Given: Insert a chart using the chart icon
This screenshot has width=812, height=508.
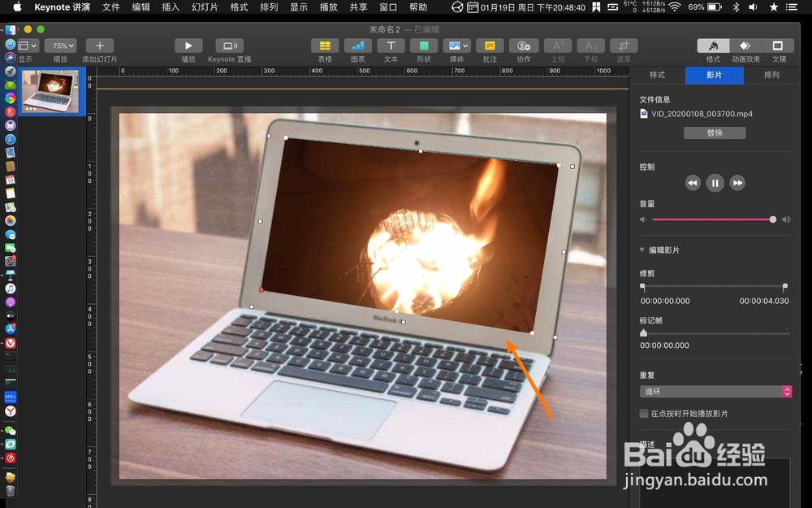Looking at the screenshot, I should pyautogui.click(x=358, y=46).
